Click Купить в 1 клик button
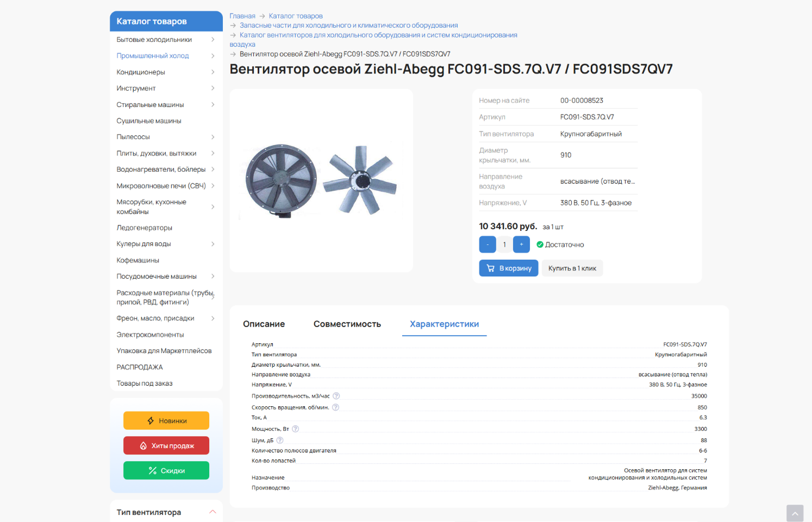This screenshot has width=812, height=522. point(572,268)
